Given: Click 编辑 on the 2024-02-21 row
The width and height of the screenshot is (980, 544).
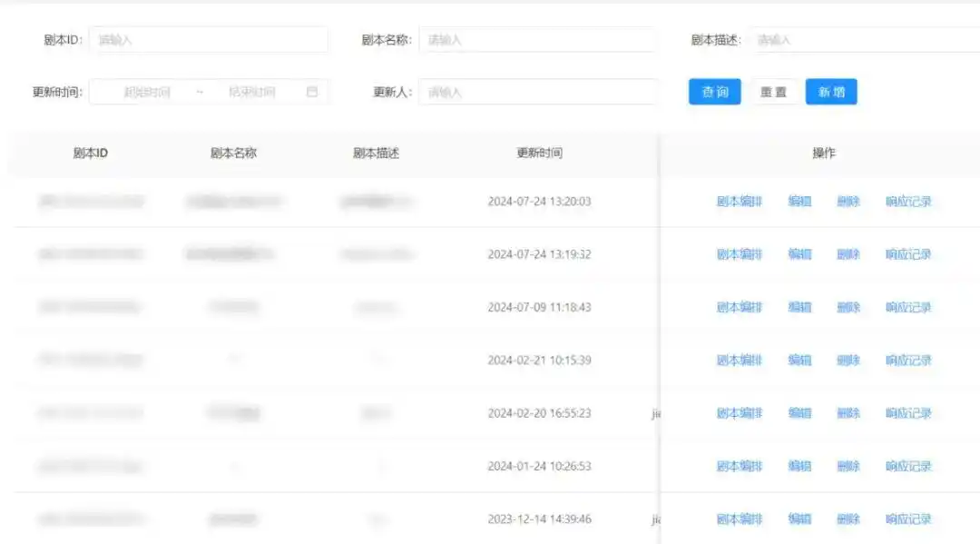Looking at the screenshot, I should point(799,360).
